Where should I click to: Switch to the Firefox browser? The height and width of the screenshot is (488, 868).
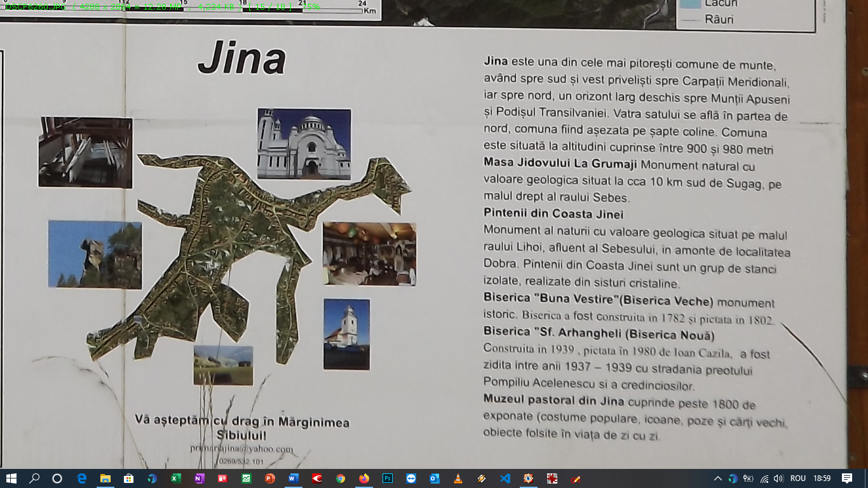click(x=364, y=478)
